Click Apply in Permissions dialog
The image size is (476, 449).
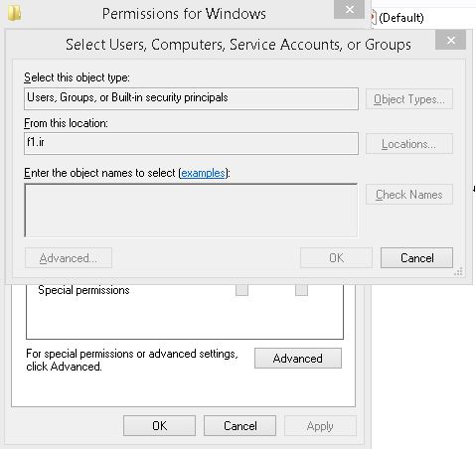coord(320,425)
